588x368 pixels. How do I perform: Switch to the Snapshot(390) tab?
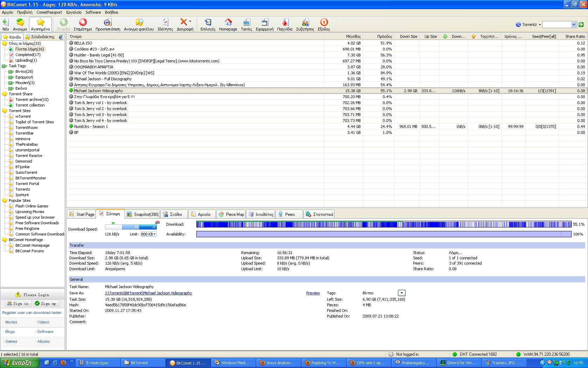(x=142, y=214)
